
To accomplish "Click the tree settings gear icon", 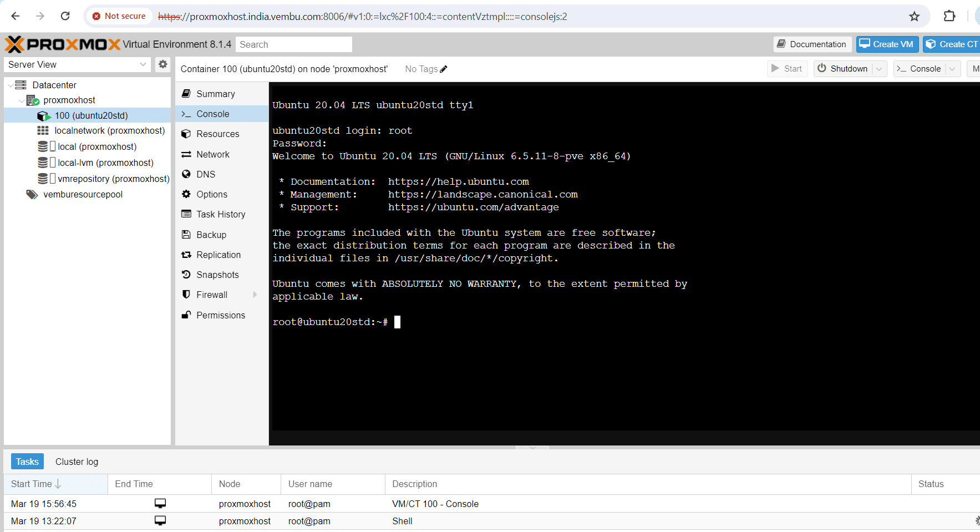I will [163, 64].
